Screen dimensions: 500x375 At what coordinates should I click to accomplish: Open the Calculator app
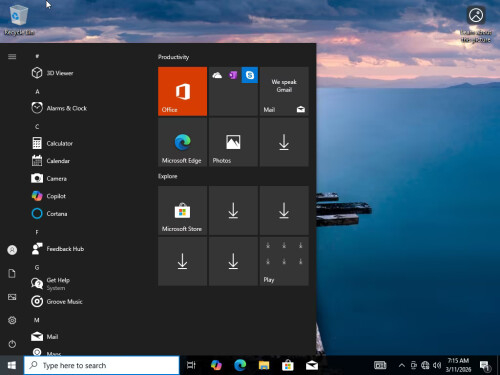[x=86, y=143]
